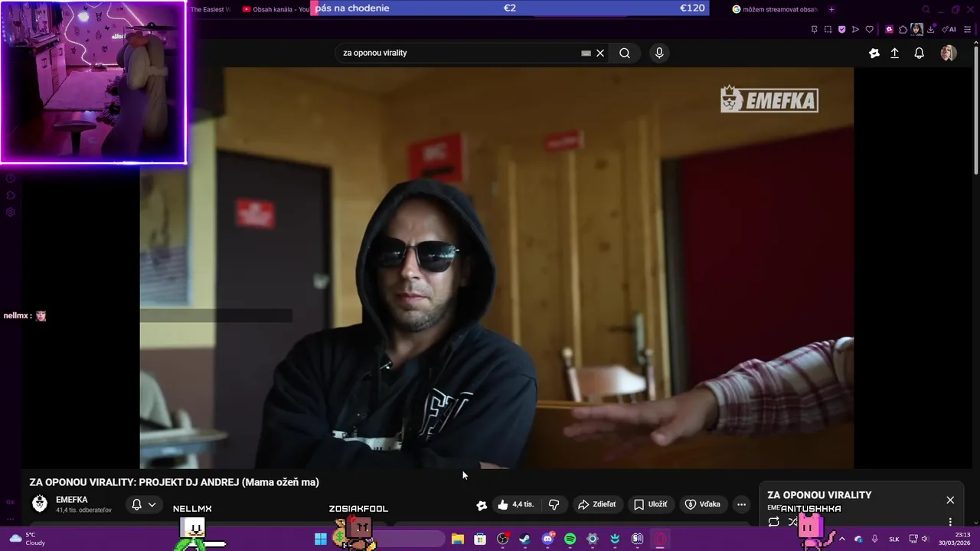Toggle the browser ad blocker shield
This screenshot has height=551, width=980.
pos(841,29)
